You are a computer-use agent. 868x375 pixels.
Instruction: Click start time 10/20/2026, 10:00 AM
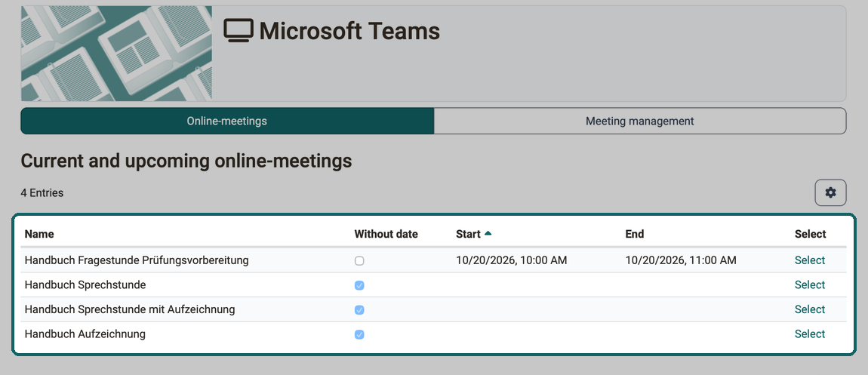pyautogui.click(x=512, y=260)
